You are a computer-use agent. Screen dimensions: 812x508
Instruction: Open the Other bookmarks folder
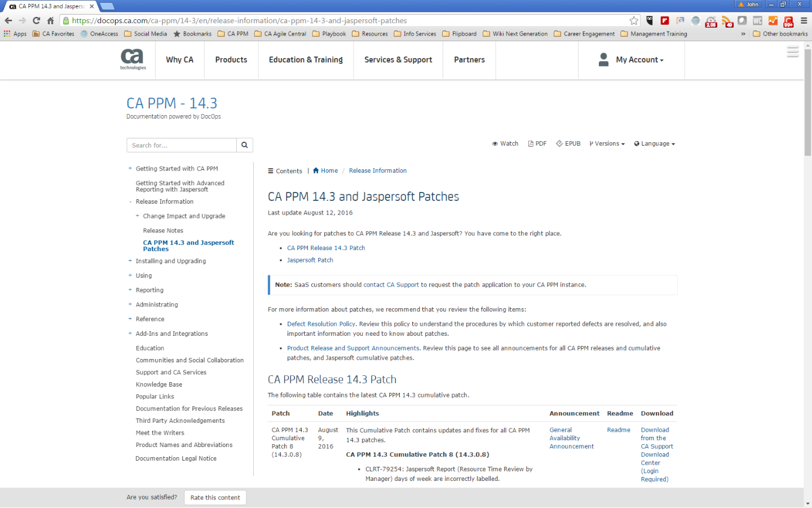(780, 34)
